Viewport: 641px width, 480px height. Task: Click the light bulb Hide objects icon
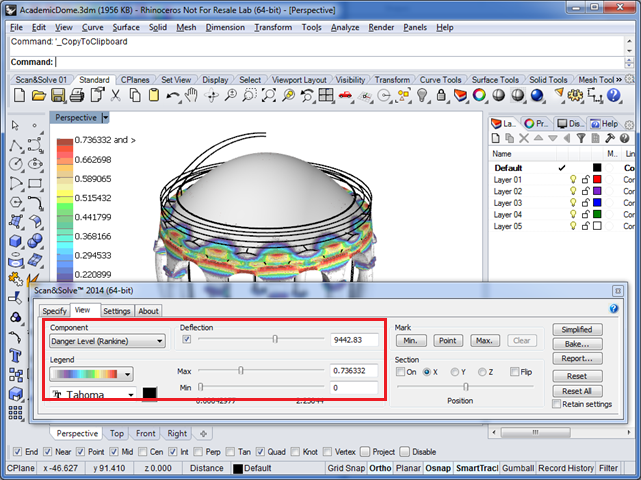(422, 96)
